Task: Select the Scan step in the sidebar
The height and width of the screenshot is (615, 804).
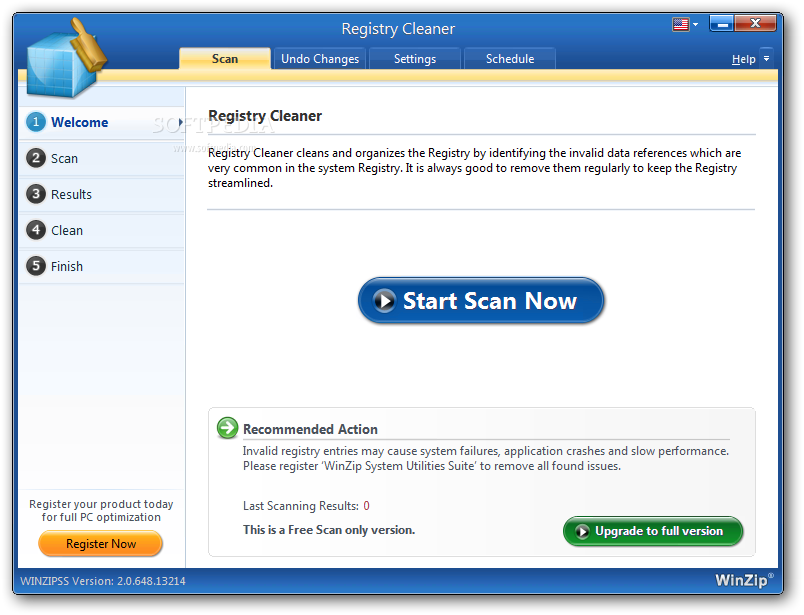Action: click(102, 158)
